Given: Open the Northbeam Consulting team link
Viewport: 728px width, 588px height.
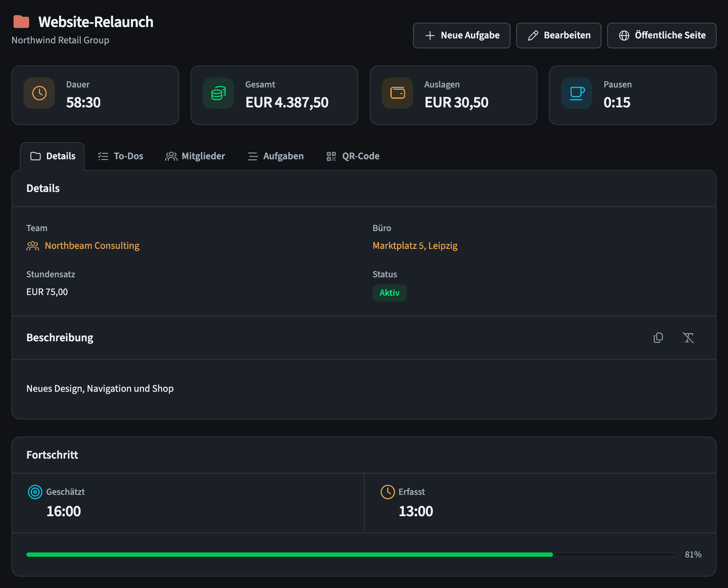Looking at the screenshot, I should point(92,246).
